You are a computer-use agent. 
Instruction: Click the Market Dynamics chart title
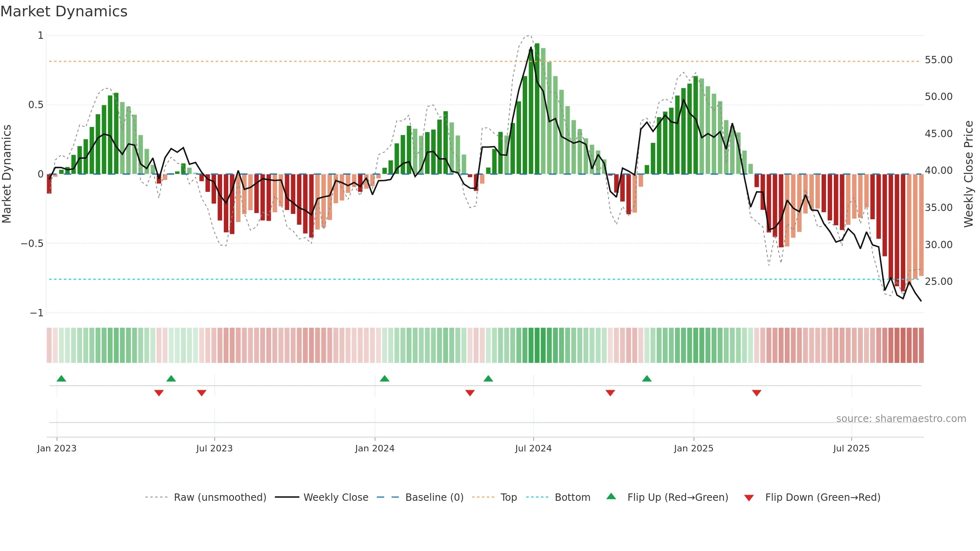[x=64, y=11]
